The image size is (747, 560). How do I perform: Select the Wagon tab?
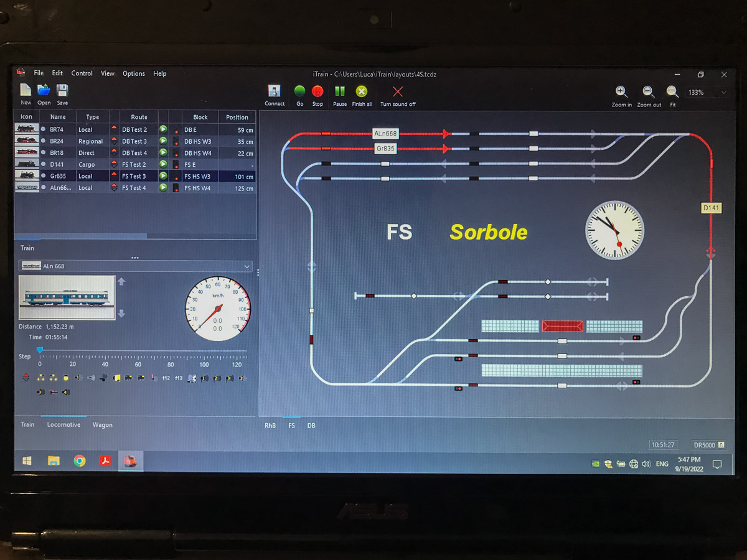[x=103, y=425]
